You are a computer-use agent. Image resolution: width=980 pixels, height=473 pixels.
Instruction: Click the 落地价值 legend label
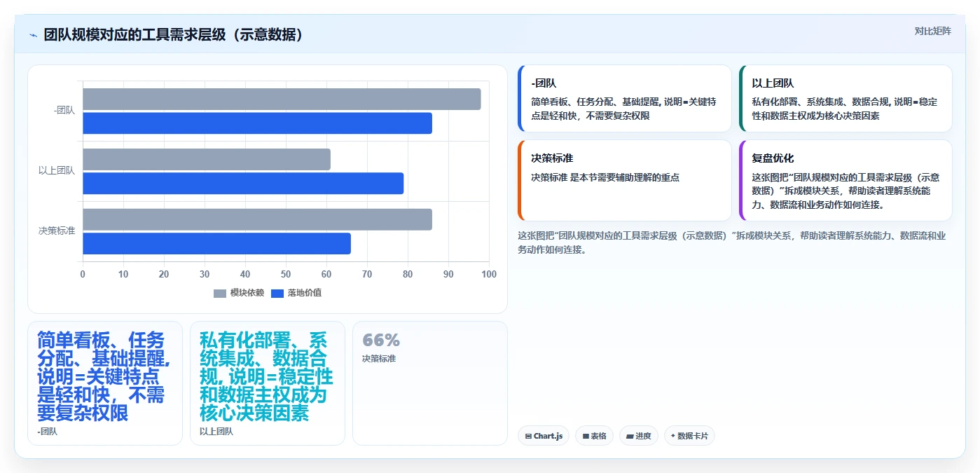point(305,293)
